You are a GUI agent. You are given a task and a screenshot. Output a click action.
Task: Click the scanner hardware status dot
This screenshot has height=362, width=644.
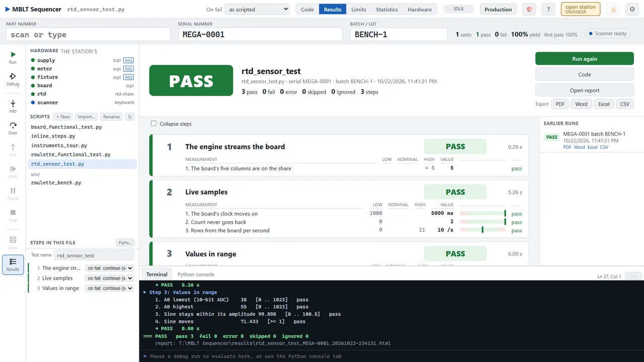[33, 103]
